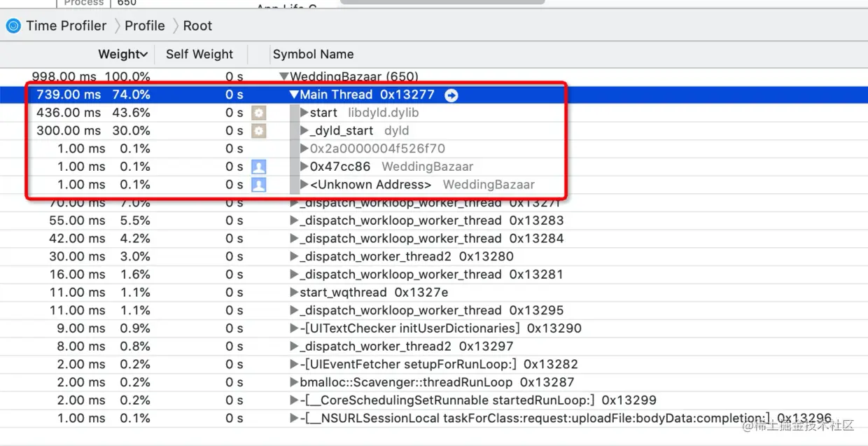The image size is (868, 446).
Task: Click the WeddingBazaar label beside 0x47cc86
Action: tap(427, 167)
